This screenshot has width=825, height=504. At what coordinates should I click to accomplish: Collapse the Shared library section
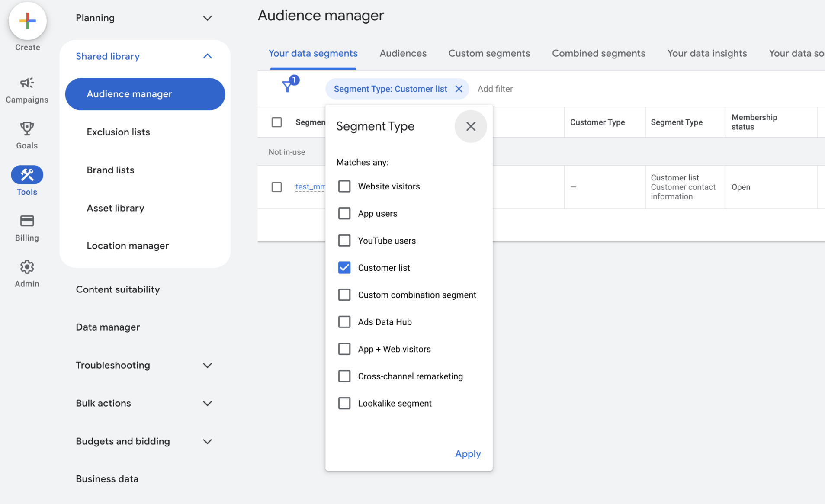click(207, 56)
